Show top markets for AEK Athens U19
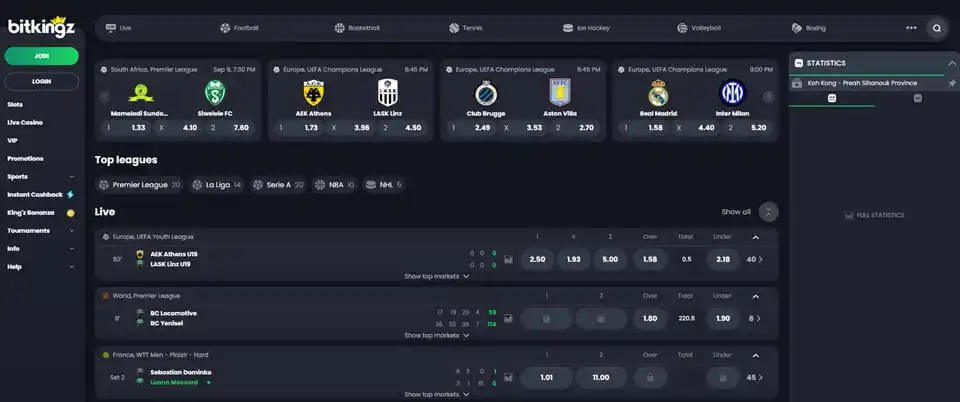The height and width of the screenshot is (402, 960). (x=437, y=277)
